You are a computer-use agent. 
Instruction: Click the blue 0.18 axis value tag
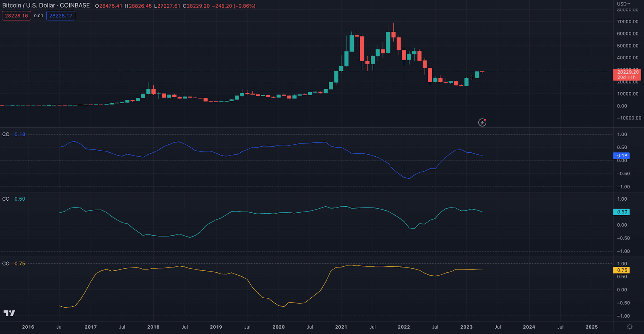coord(621,156)
